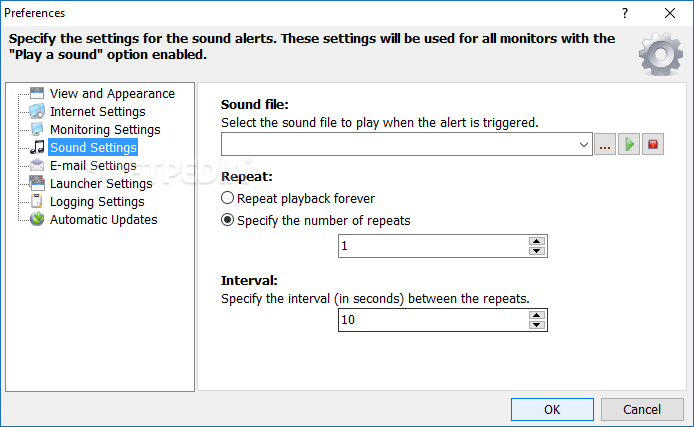
Task: Click the Internet Settings globe icon
Action: click(x=37, y=111)
